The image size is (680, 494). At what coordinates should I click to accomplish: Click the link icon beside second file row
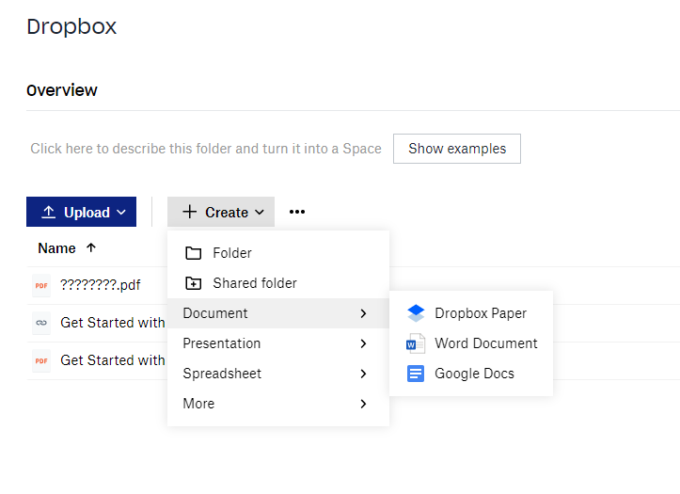[41, 323]
